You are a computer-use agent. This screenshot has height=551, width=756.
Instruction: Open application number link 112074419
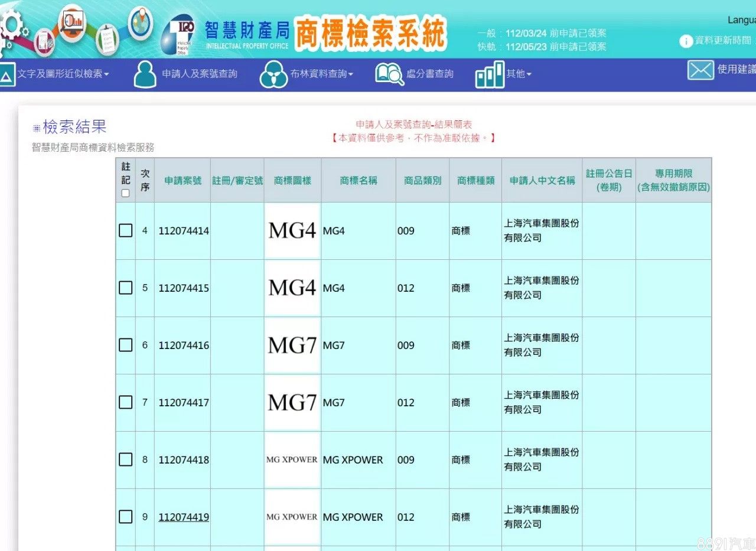pos(184,517)
